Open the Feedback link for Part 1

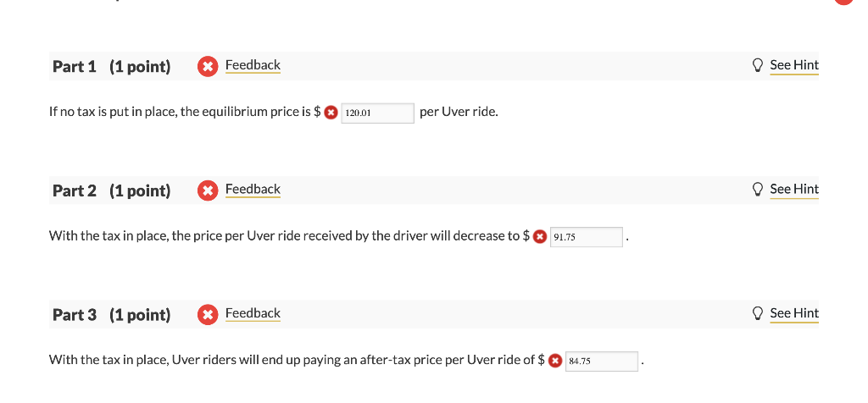[253, 65]
